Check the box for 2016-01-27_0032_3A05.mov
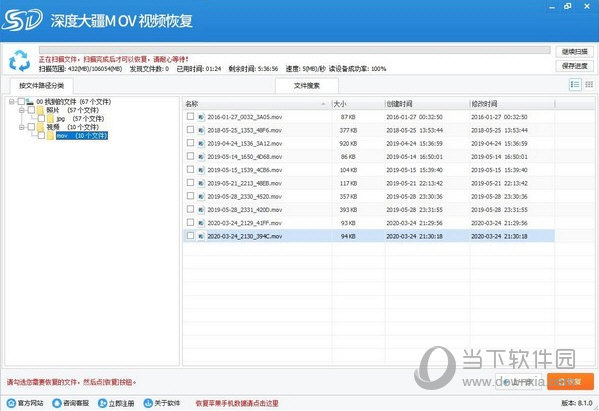The image size is (599, 411). [190, 116]
